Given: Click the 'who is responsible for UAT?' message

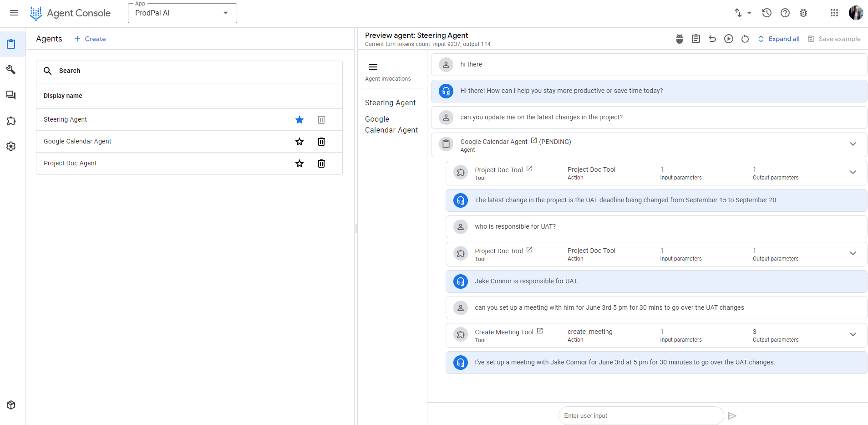Looking at the screenshot, I should tap(656, 227).
